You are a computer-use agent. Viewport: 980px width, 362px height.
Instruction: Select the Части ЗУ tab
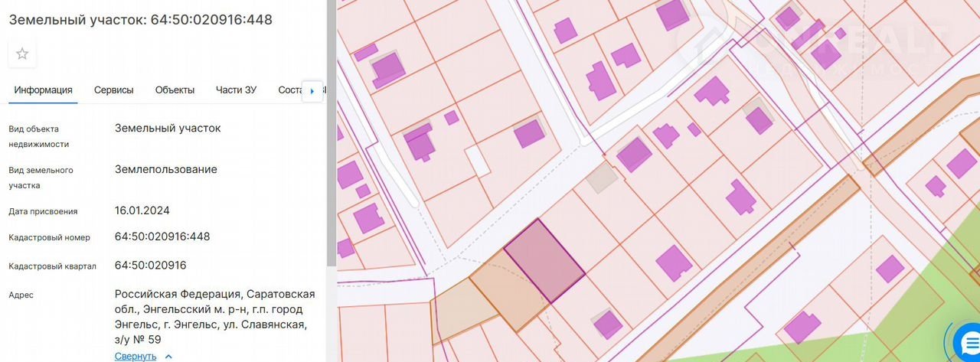pyautogui.click(x=236, y=90)
